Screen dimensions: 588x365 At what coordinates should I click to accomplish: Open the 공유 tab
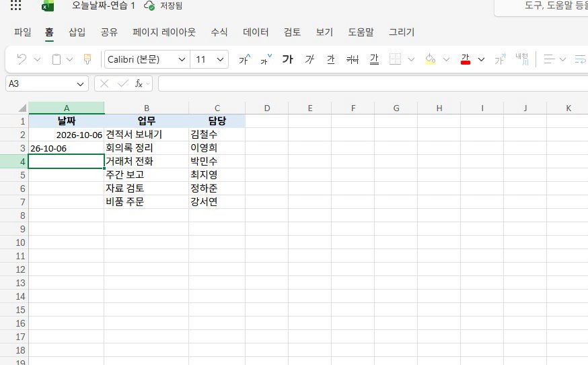[109, 32]
